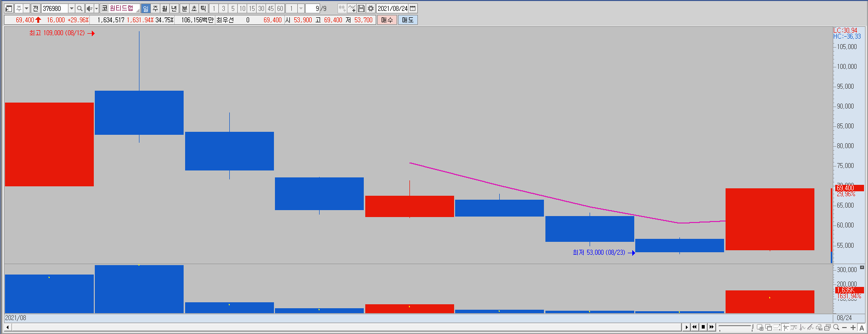
Task: Click the 최저 53,000 (08/23) label
Action: tap(599, 253)
